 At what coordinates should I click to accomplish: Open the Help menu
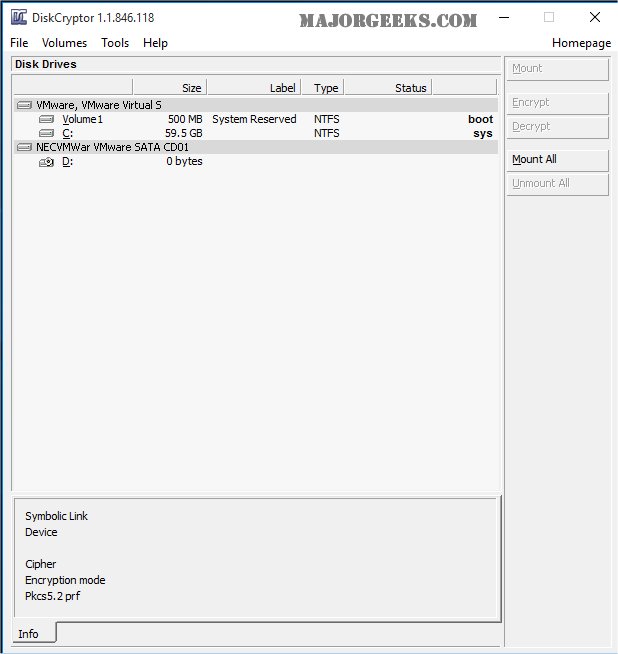point(155,43)
